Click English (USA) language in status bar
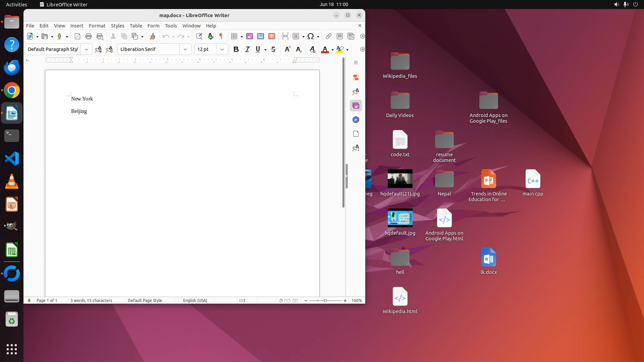644x362 pixels. [x=195, y=300]
